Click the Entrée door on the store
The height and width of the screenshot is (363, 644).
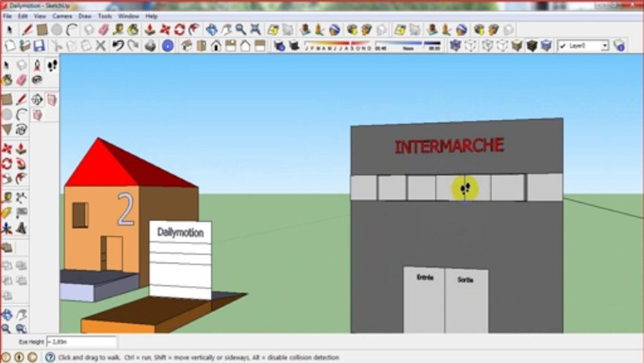coord(424,299)
